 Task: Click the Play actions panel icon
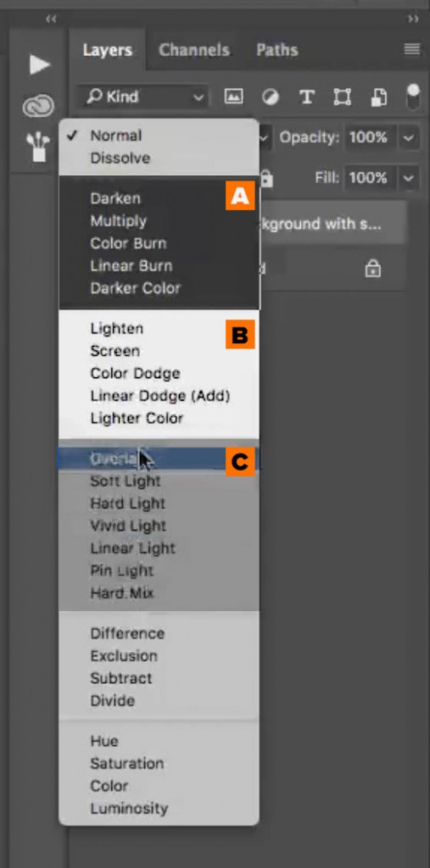(39, 64)
